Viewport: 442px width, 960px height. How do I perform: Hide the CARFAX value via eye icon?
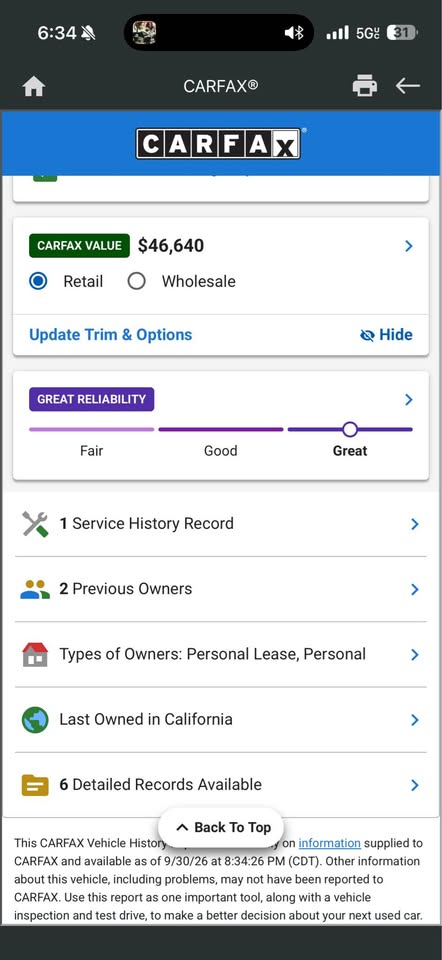(x=367, y=335)
